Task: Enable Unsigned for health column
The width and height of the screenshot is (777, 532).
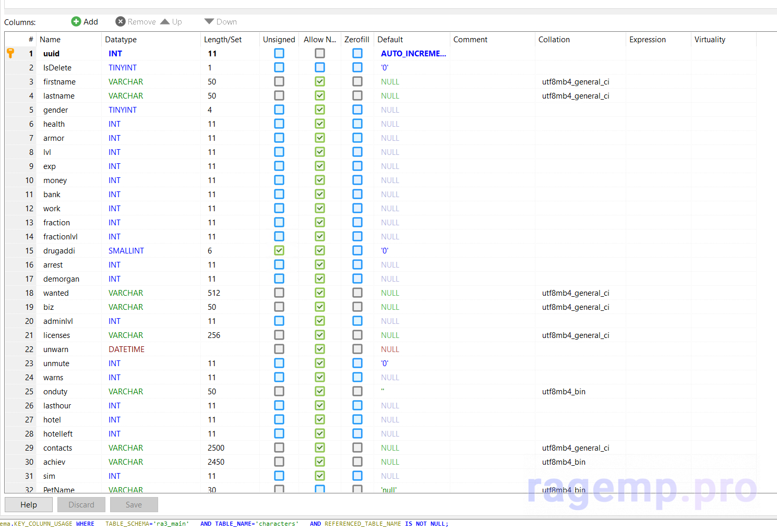Action: [x=279, y=124]
